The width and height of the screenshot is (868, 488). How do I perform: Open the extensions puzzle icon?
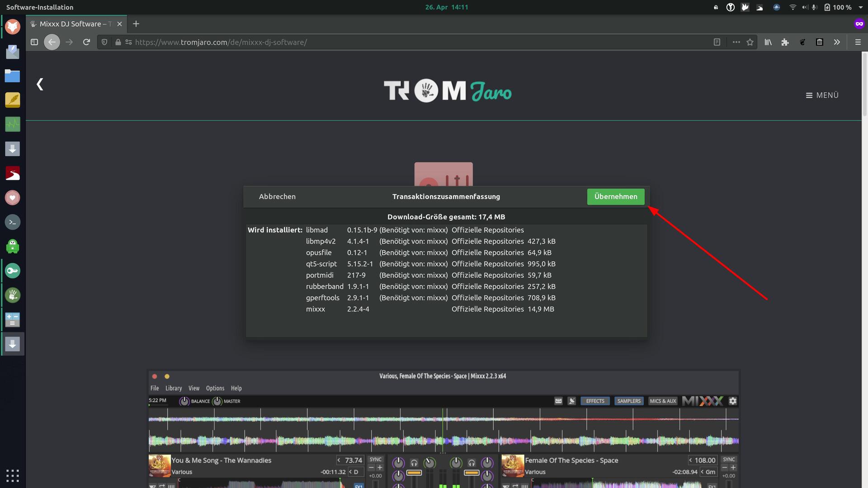click(785, 42)
